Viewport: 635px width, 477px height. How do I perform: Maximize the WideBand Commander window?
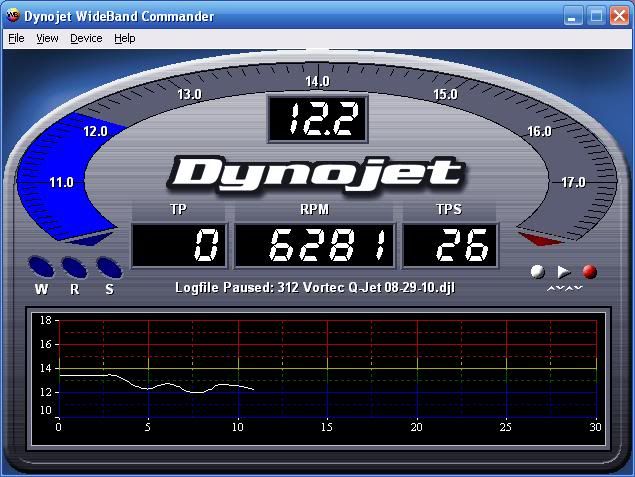(596, 16)
